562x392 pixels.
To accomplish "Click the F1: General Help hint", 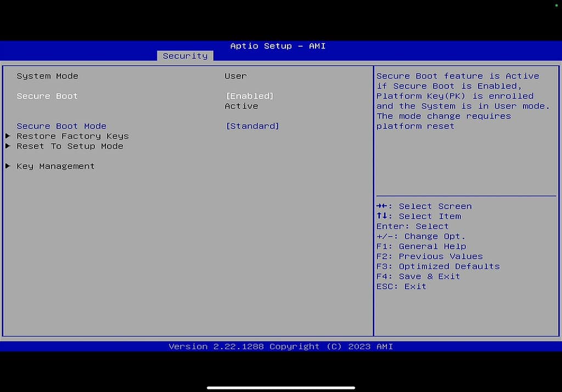I will click(x=421, y=247).
